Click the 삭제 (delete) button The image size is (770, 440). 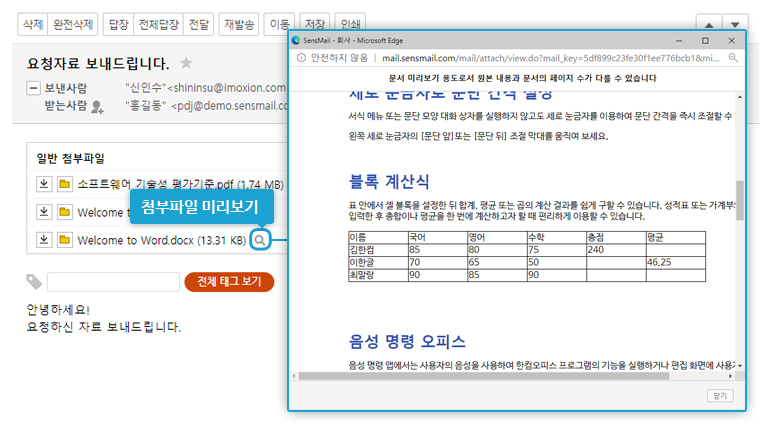click(x=33, y=23)
